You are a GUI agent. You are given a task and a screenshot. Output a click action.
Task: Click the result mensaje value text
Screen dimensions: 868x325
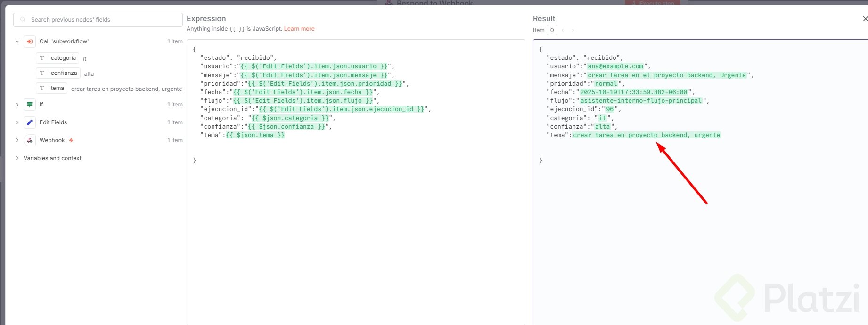pos(667,75)
